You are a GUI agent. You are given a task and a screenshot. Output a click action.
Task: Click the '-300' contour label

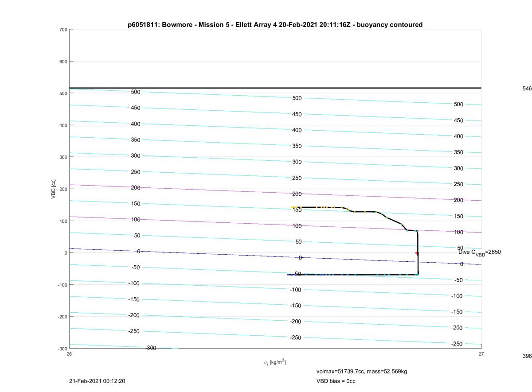pos(151,348)
